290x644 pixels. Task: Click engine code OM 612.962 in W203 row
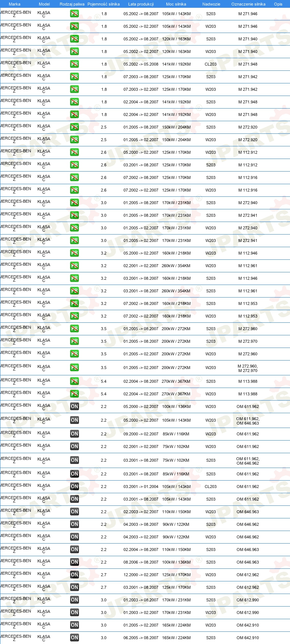tap(248, 575)
